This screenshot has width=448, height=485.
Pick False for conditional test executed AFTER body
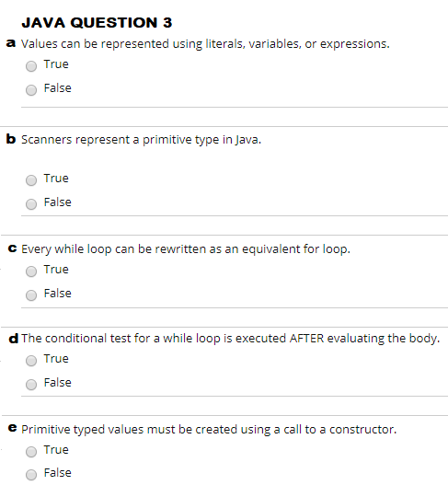31,385
